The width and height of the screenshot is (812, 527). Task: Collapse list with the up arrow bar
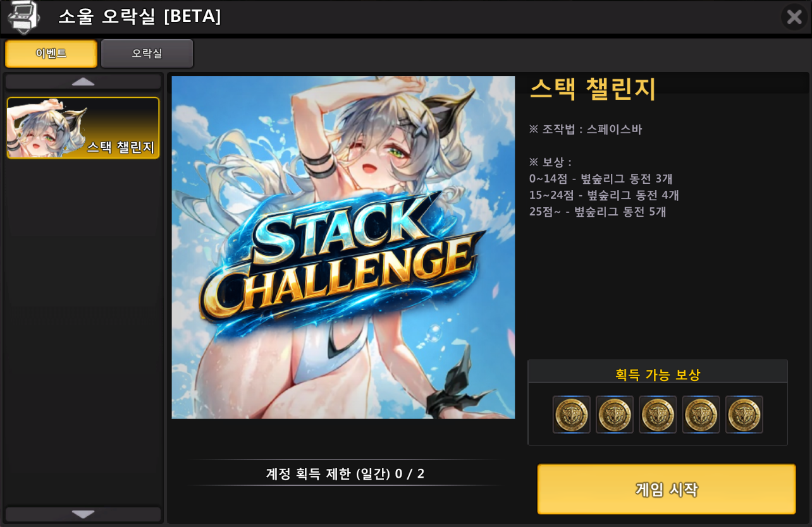pyautogui.click(x=83, y=82)
